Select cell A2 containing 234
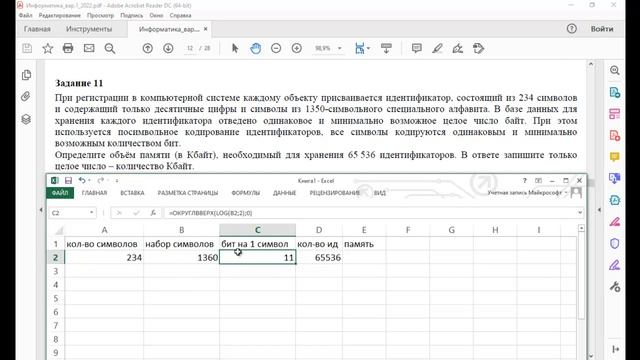 pyautogui.click(x=104, y=258)
